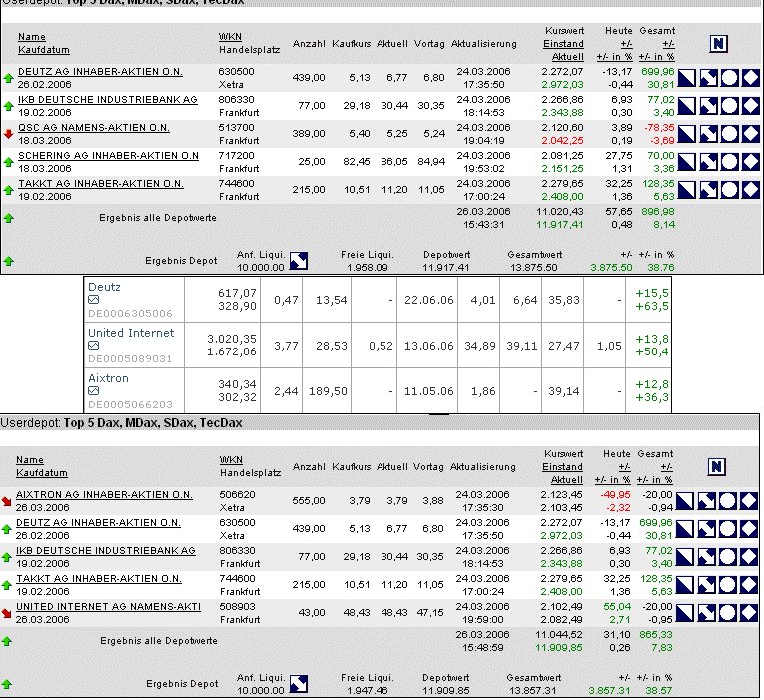Viewport: 764px width, 700px height.
Task: Click the red down arrow beside UNITED INTERNET AG
Action: point(6,614)
